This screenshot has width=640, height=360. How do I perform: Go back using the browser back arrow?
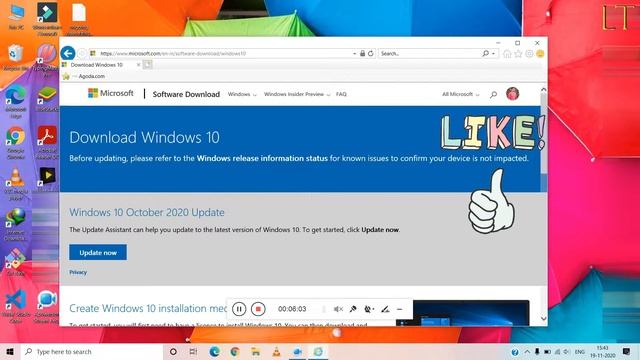[68, 53]
